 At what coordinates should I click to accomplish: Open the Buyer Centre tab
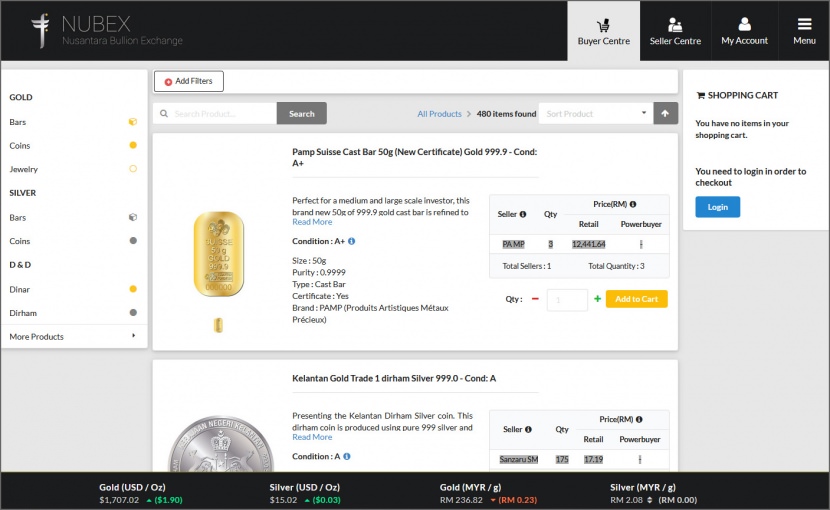click(x=603, y=31)
